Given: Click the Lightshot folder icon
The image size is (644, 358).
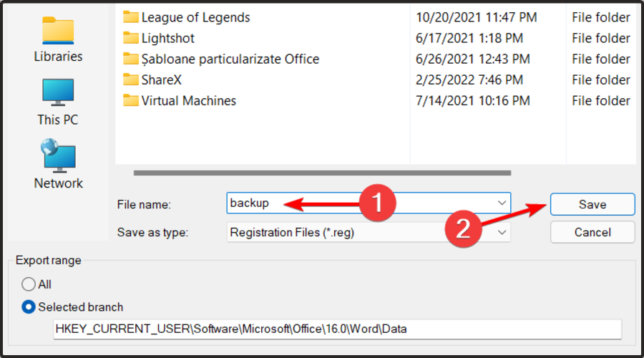Looking at the screenshot, I should 131,38.
